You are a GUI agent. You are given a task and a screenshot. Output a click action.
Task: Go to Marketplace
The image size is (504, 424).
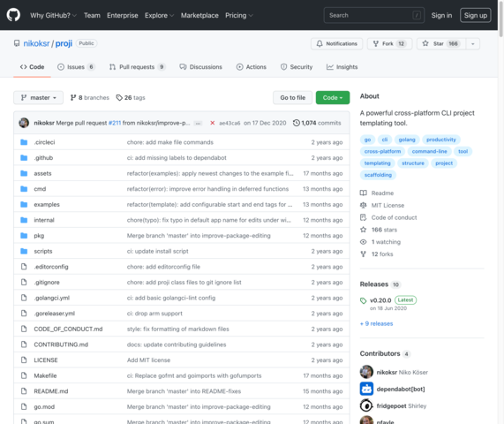tap(199, 15)
